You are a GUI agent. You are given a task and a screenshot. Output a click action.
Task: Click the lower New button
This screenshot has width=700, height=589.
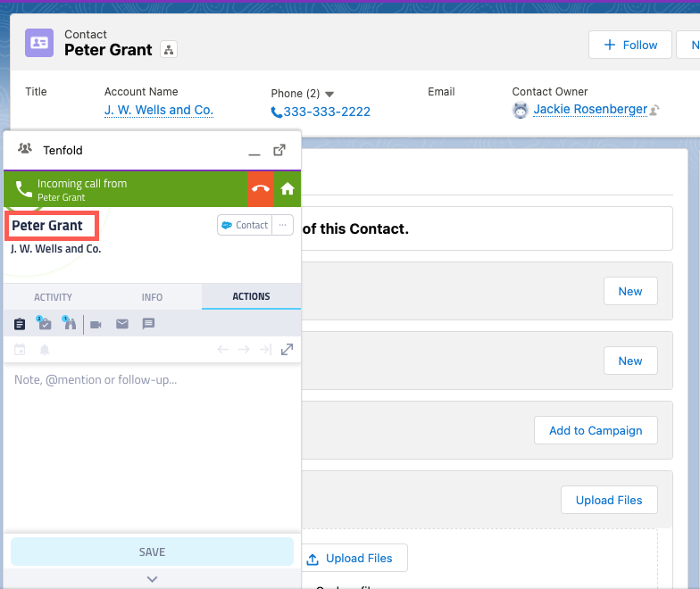pyautogui.click(x=630, y=361)
